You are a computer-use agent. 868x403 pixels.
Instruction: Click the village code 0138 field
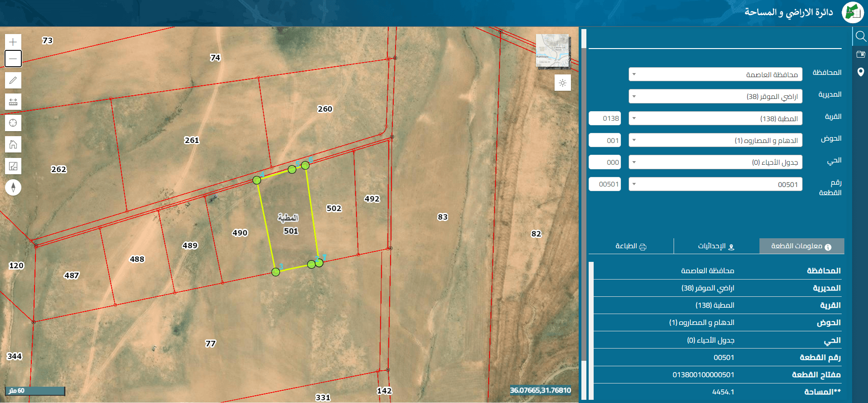tap(605, 118)
